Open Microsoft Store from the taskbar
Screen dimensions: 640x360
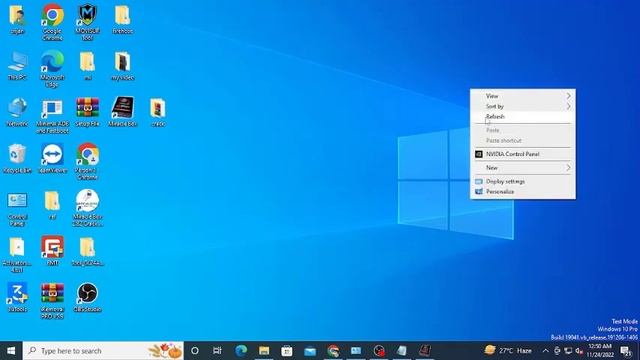[x=287, y=351]
